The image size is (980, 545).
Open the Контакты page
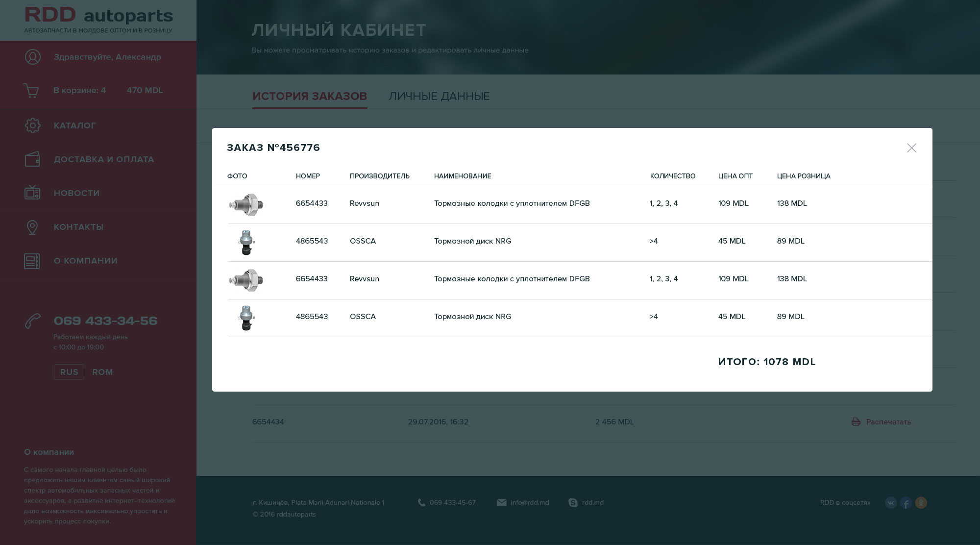[x=78, y=227]
